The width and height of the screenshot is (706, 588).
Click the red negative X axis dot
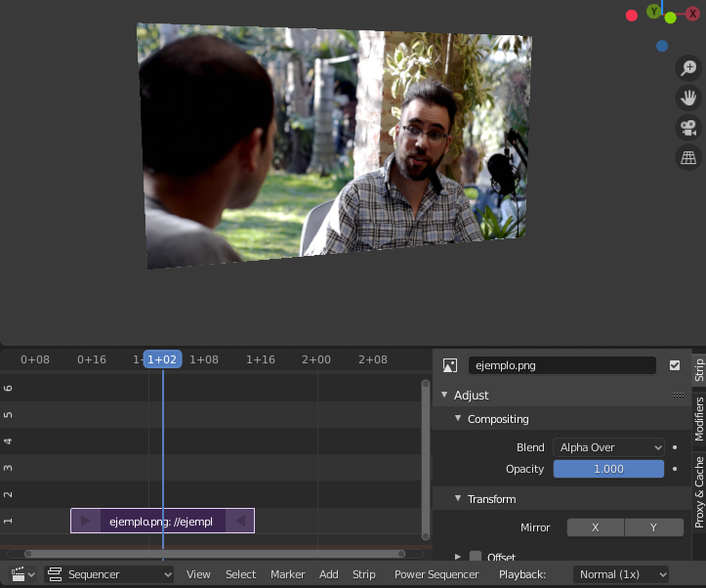(x=632, y=16)
